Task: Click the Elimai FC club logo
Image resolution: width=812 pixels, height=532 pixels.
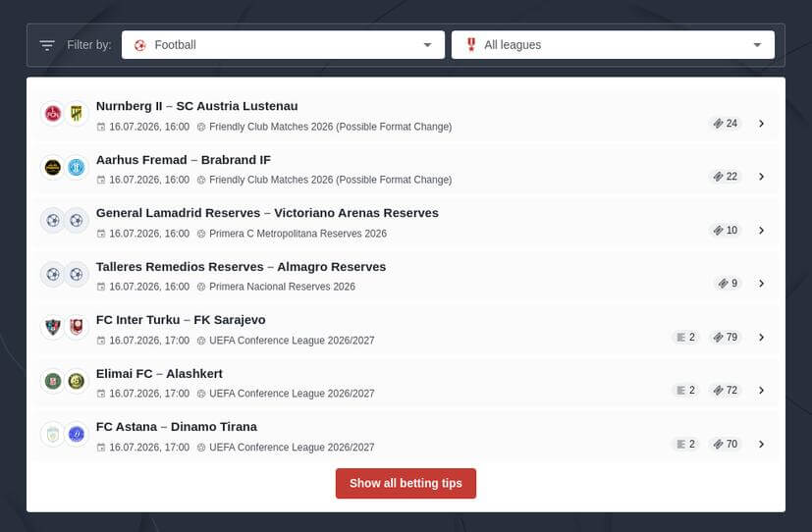Action: pyautogui.click(x=53, y=381)
